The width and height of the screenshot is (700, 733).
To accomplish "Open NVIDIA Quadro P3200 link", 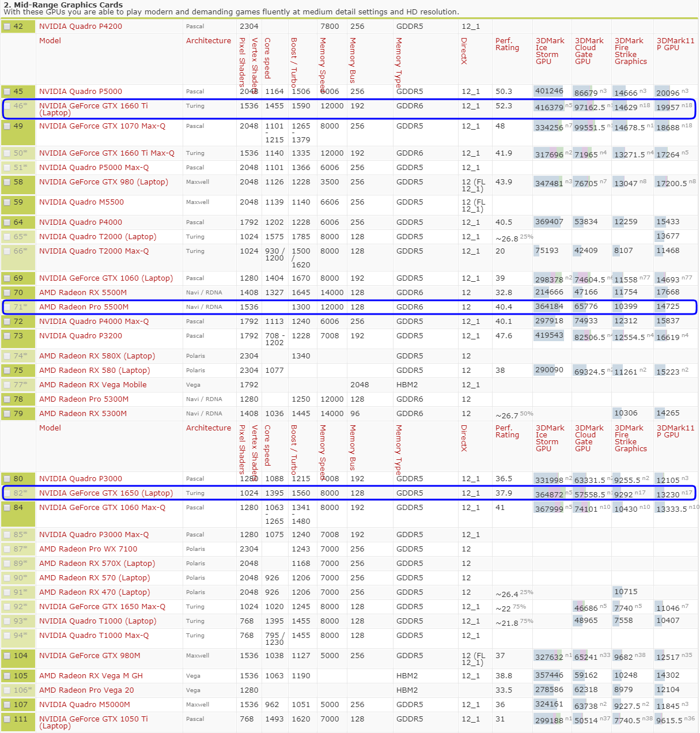I will pyautogui.click(x=81, y=336).
